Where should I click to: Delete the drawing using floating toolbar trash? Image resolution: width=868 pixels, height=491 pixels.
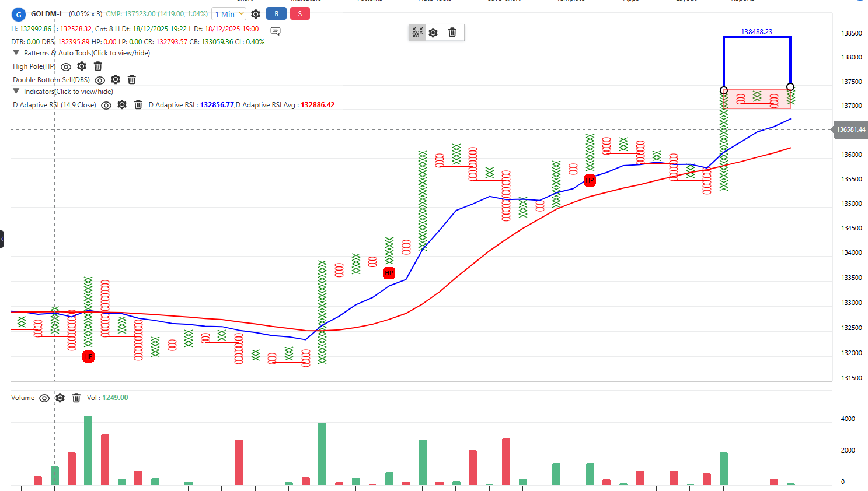coord(452,33)
